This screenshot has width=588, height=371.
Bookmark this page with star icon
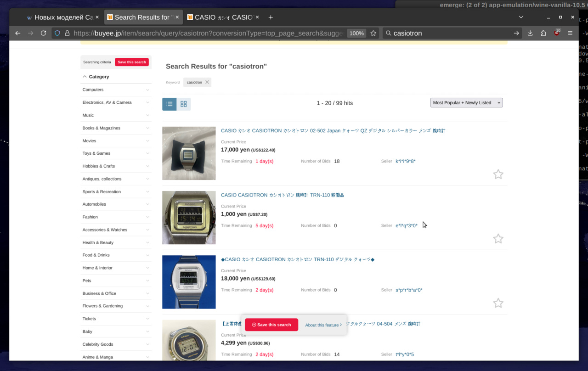(x=373, y=33)
